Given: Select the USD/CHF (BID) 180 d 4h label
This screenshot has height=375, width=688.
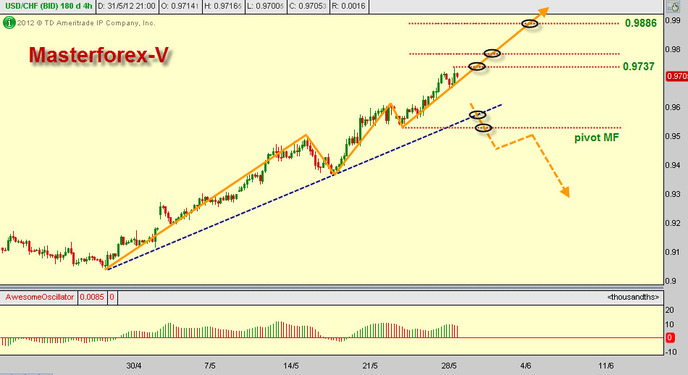Looking at the screenshot, I should click(47, 7).
